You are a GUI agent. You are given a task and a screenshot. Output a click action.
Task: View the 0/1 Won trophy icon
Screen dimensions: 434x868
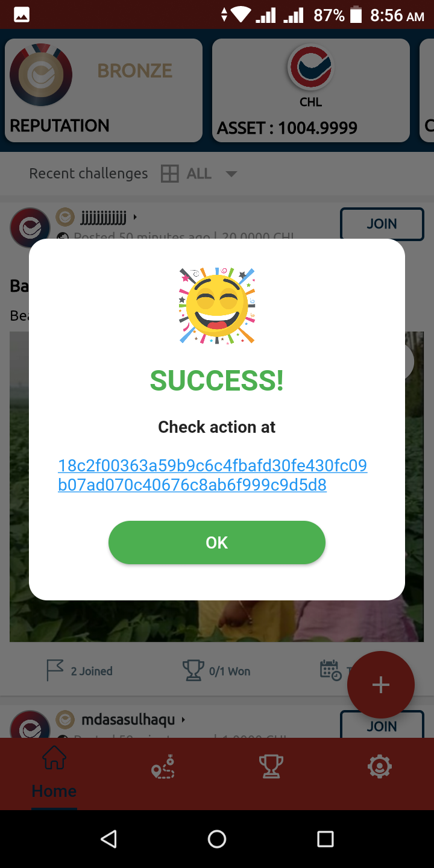193,670
